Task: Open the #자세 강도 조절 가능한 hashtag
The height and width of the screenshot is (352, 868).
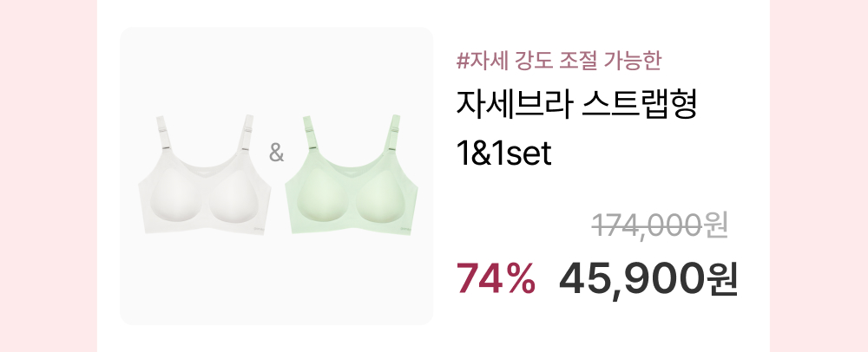Action: click(x=558, y=60)
